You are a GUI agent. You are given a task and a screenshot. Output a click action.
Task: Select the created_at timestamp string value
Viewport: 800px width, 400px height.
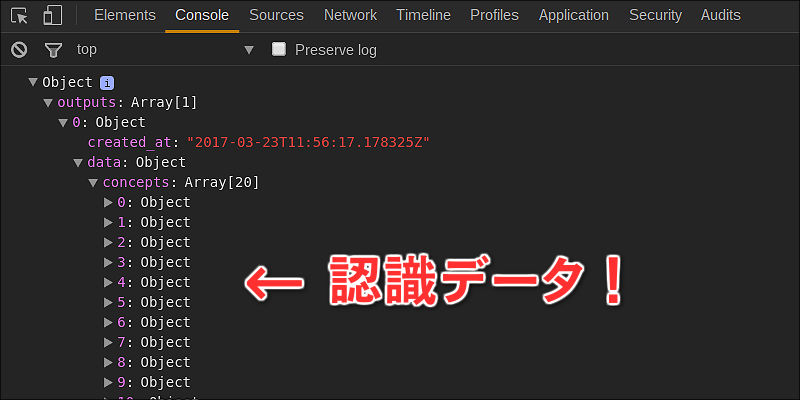click(309, 142)
